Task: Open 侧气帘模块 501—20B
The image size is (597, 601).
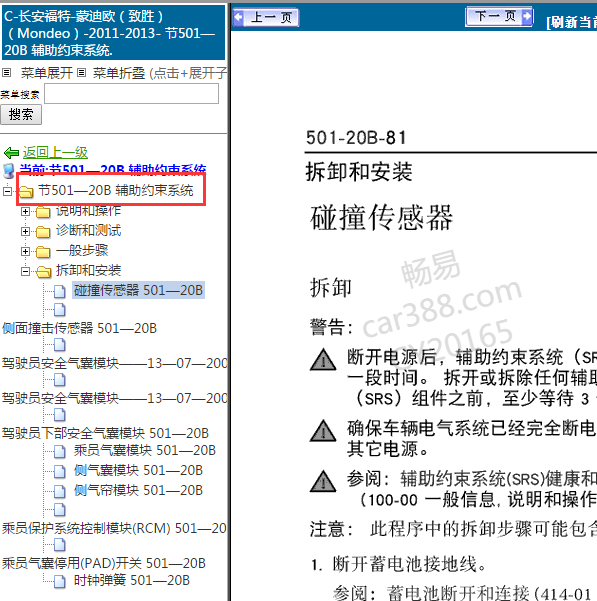Action: [x=138, y=490]
